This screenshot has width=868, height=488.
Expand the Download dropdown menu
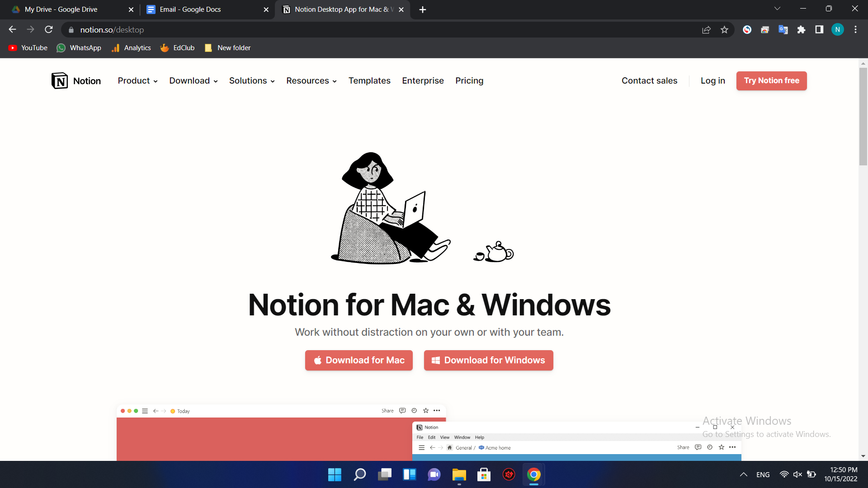click(193, 81)
